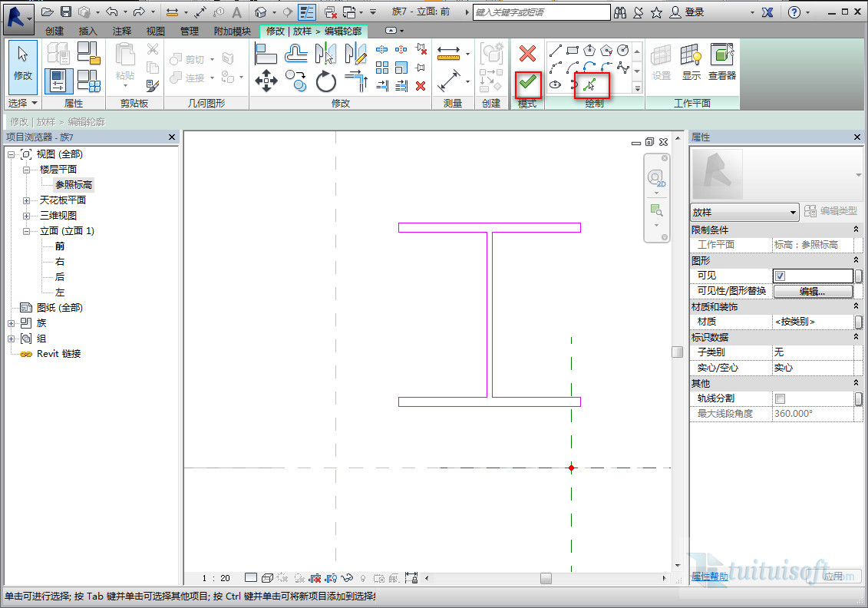This screenshot has height=608, width=868.
Task: Collapse the 立面 (立面 1) tree node
Action: [x=26, y=231]
